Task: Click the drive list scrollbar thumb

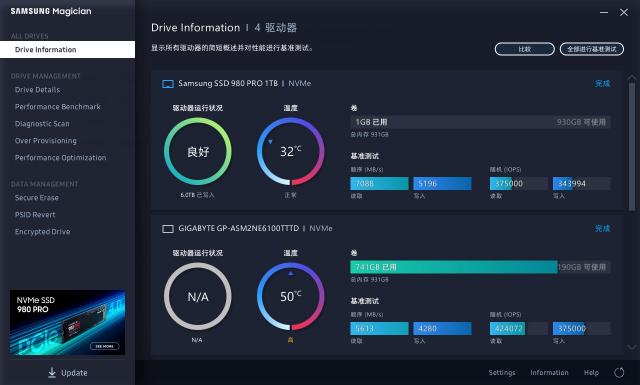Action: 632,147
